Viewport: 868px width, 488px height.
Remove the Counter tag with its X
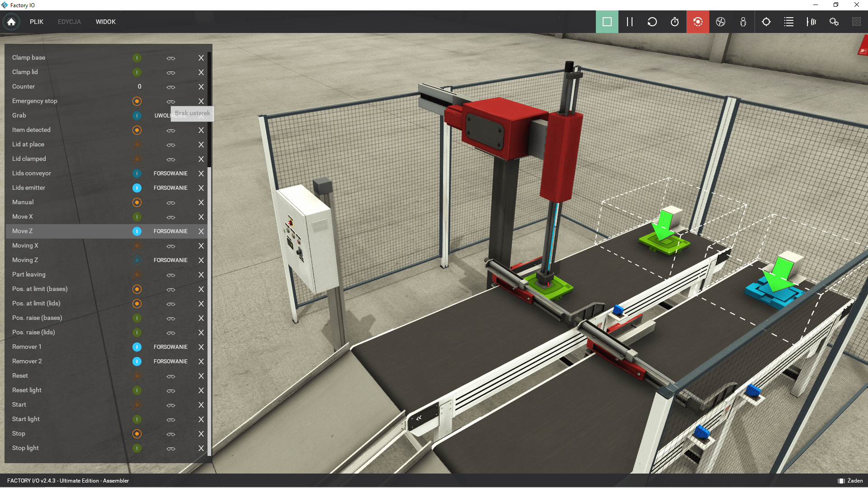(201, 87)
